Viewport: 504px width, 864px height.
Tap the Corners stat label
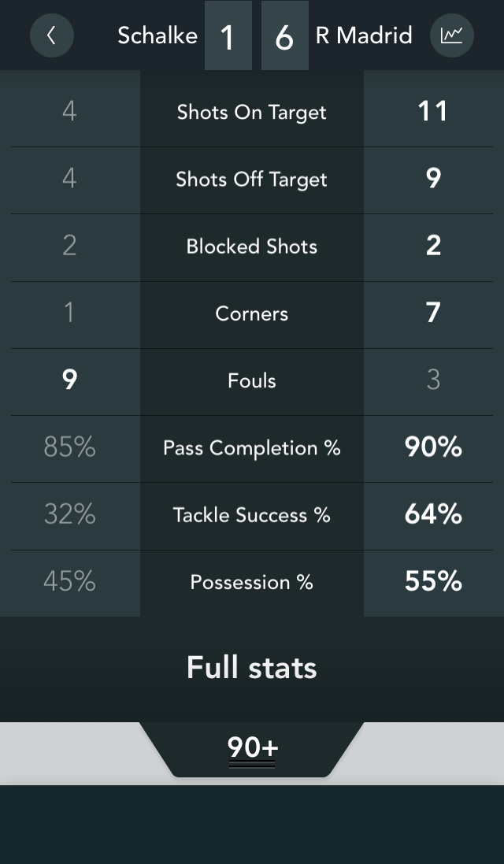[x=252, y=313]
